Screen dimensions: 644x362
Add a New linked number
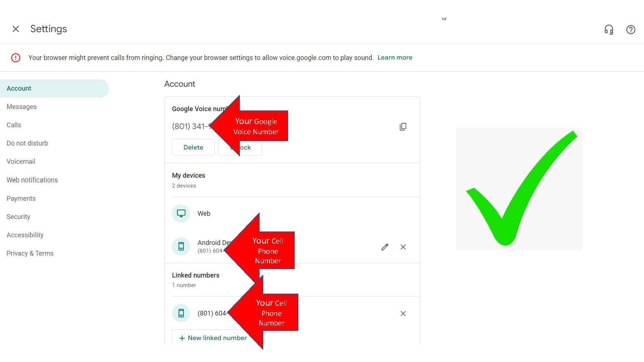click(x=212, y=338)
